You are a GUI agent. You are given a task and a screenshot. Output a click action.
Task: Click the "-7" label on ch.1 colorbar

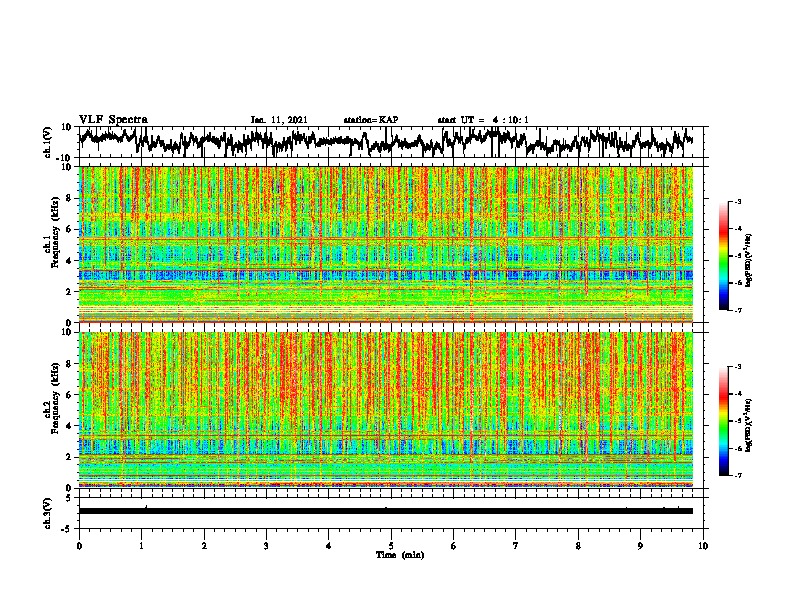point(738,310)
